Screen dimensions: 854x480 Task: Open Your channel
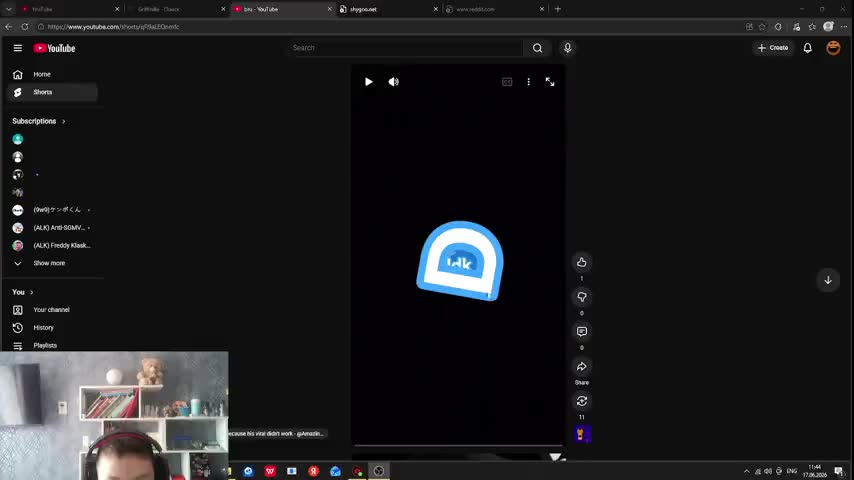coord(52,309)
